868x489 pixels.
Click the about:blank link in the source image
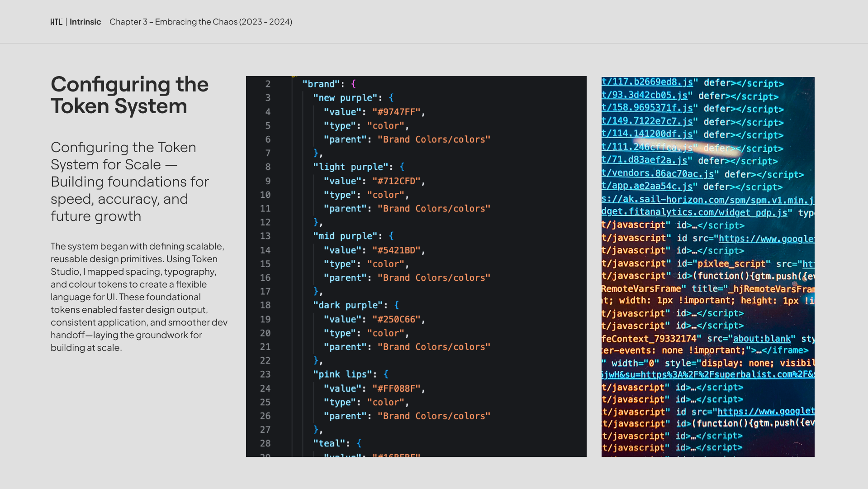tap(762, 339)
